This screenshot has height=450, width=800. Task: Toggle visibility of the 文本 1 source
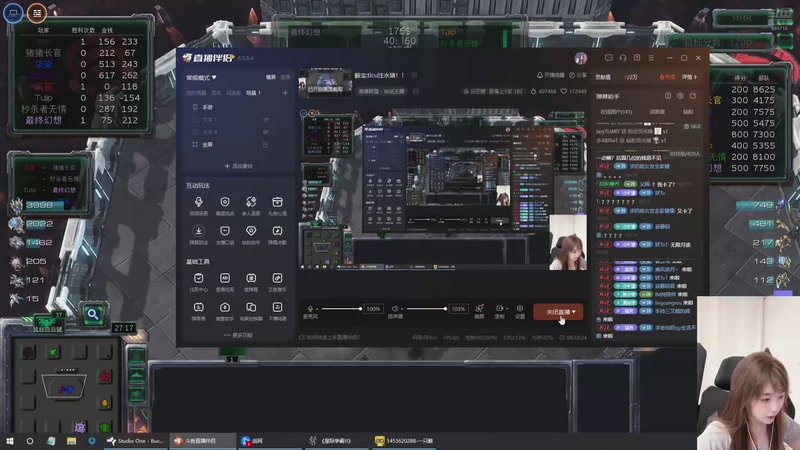point(265,119)
